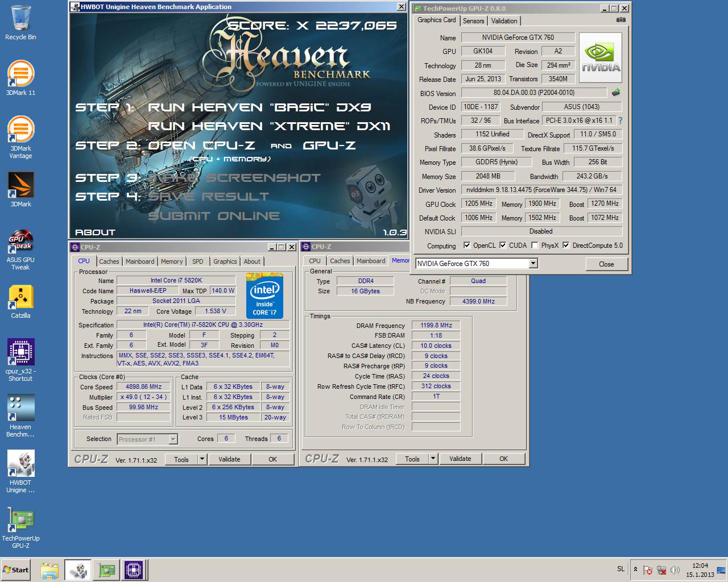The image size is (728, 582).
Task: Select the HWBOT Unigine desktop icon
Action: 20,471
